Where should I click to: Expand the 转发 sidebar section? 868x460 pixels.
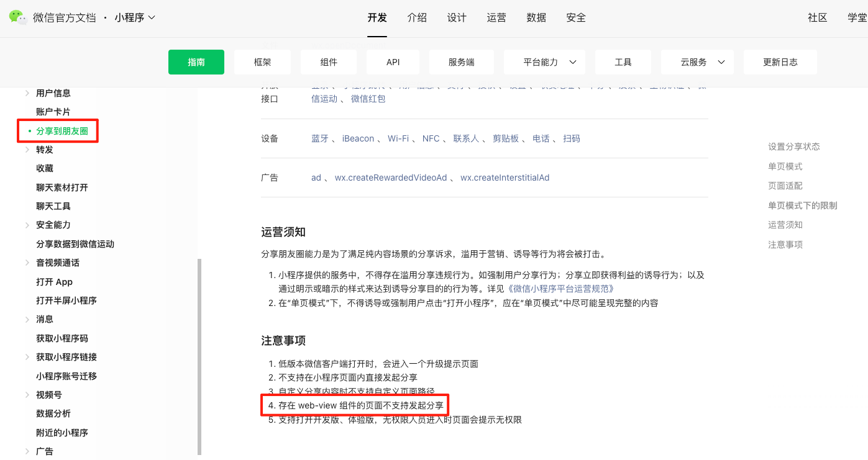click(x=27, y=150)
